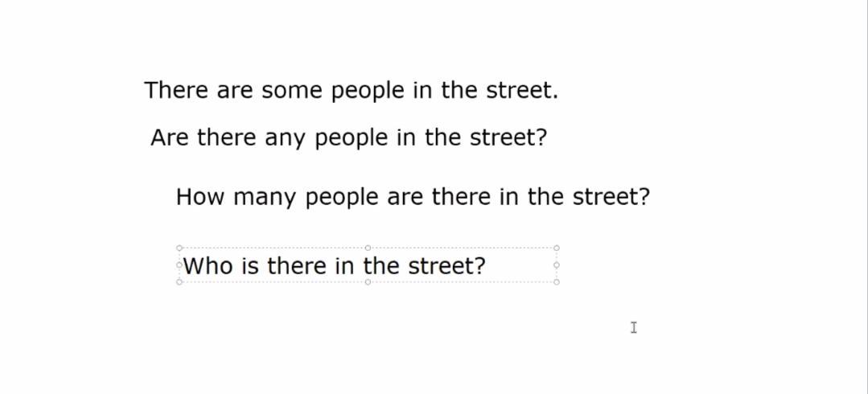Image resolution: width=868 pixels, height=394 pixels.
Task: Click "Are" at the start of the second sentence
Action: coord(169,138)
